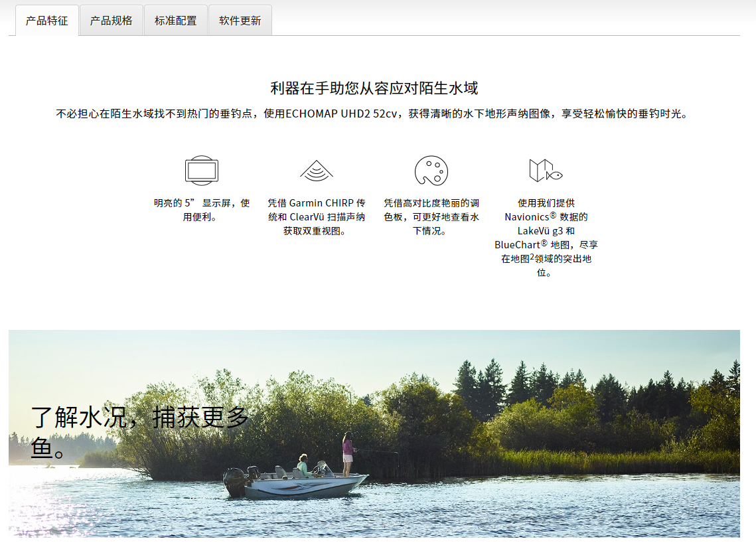The height and width of the screenshot is (545, 756).
Task: Click the seated person in the boat
Action: (x=303, y=465)
